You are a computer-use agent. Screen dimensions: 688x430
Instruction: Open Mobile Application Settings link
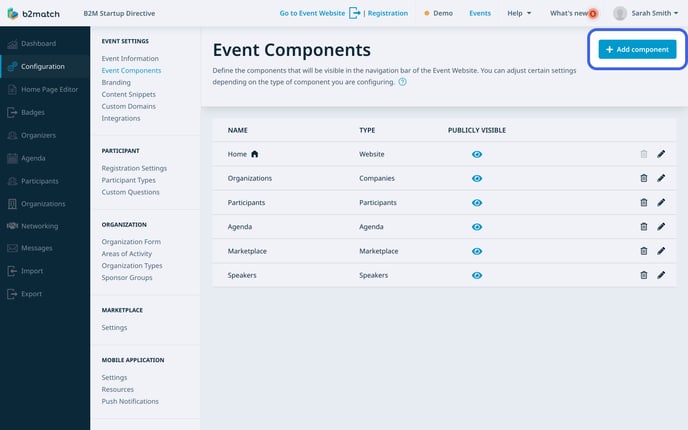(114, 377)
